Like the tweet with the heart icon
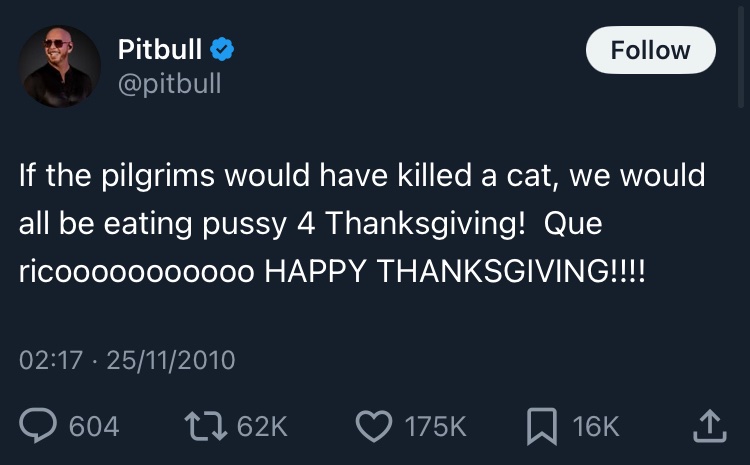Screen dimensions: 750x465 (374, 427)
